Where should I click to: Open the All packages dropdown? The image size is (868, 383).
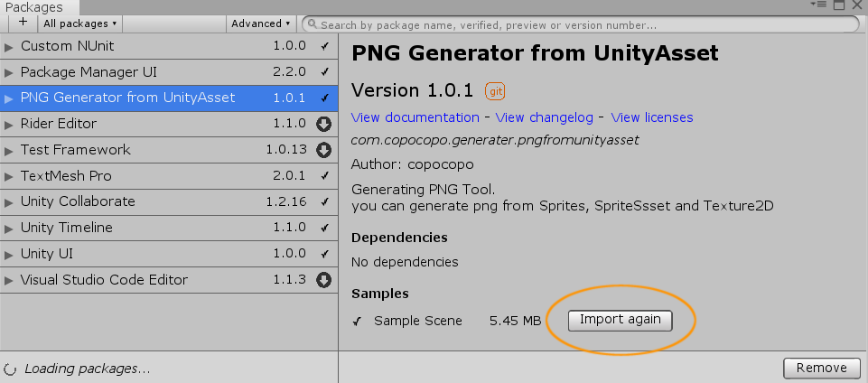80,23
